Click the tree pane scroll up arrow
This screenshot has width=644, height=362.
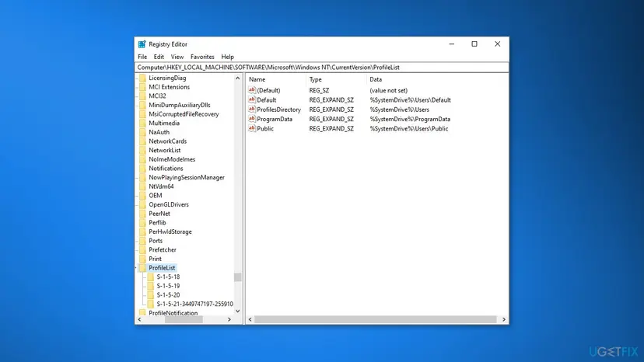tap(237, 78)
